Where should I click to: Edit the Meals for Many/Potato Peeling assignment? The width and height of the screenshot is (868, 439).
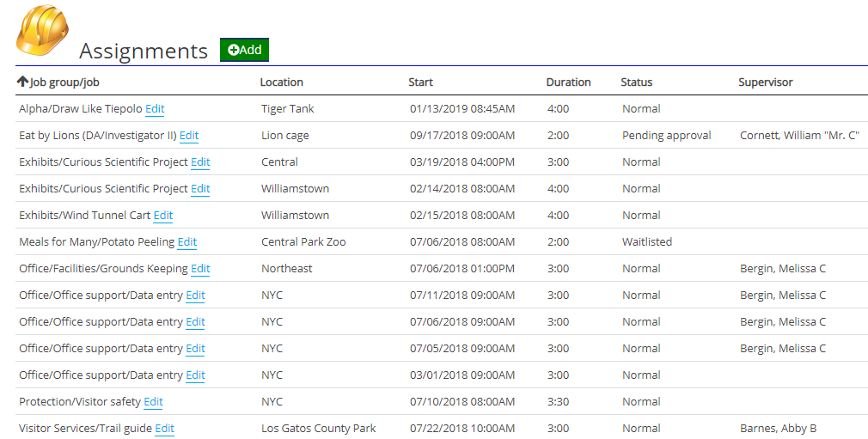tap(187, 242)
